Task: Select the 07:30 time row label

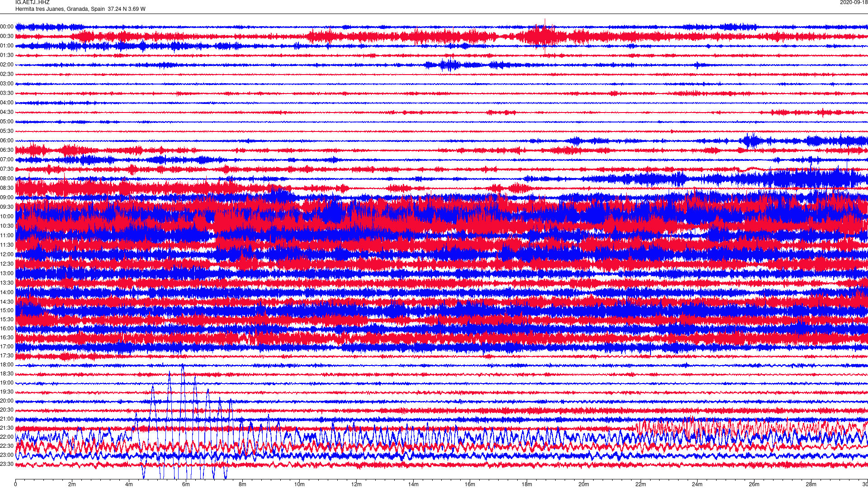Action: click(7, 169)
